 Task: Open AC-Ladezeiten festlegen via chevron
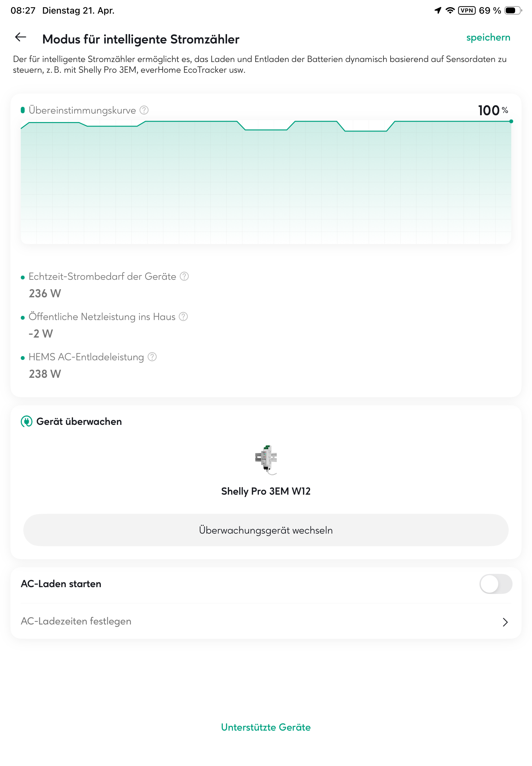point(505,622)
